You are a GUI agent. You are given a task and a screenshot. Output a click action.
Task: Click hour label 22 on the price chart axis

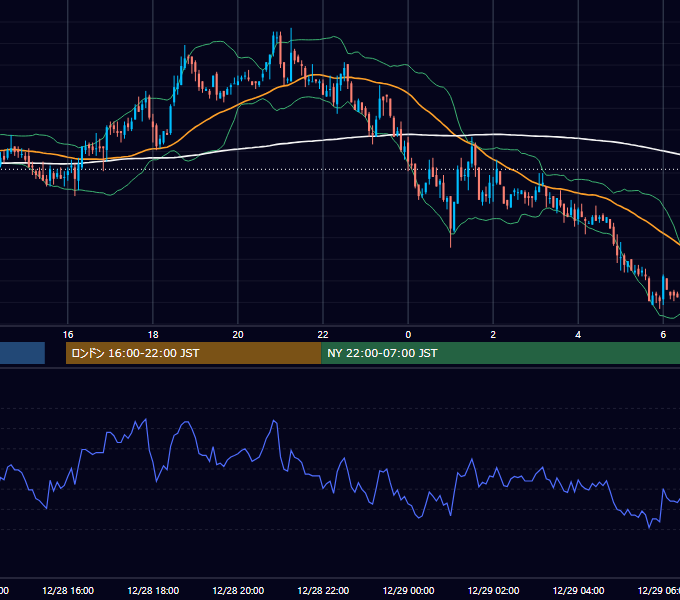tap(323, 335)
